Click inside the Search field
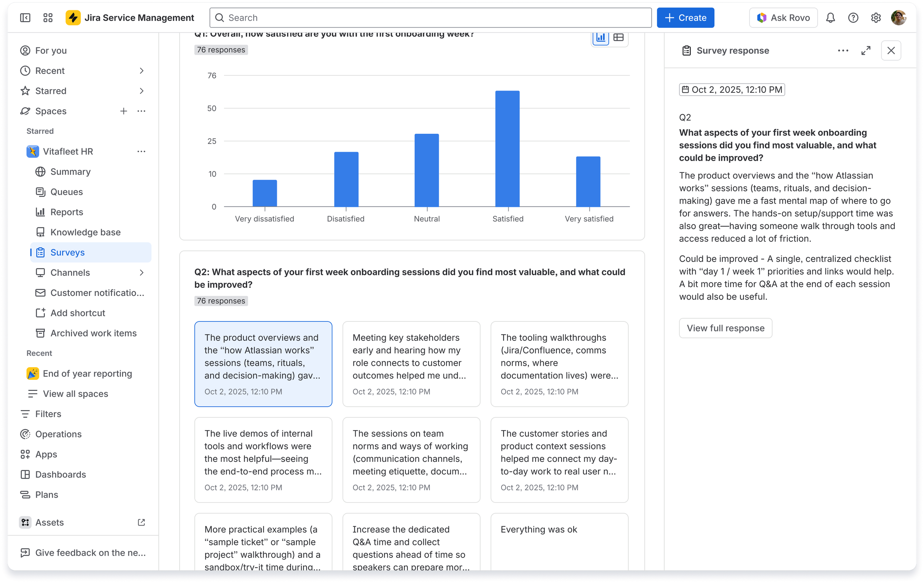 click(430, 17)
